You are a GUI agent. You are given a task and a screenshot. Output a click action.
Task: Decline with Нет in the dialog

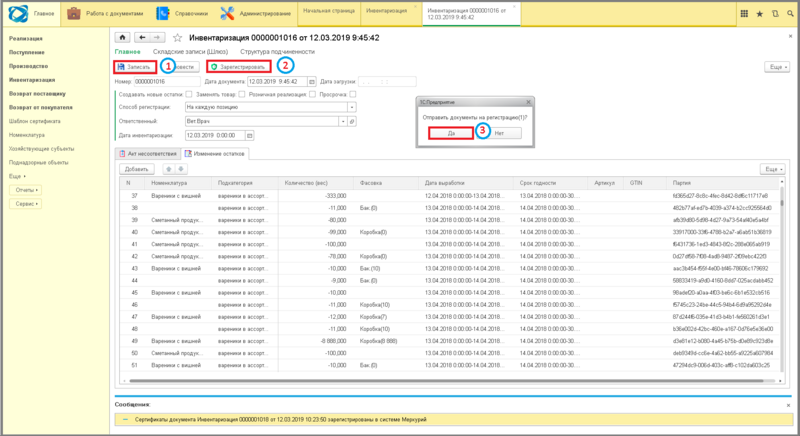pyautogui.click(x=499, y=133)
